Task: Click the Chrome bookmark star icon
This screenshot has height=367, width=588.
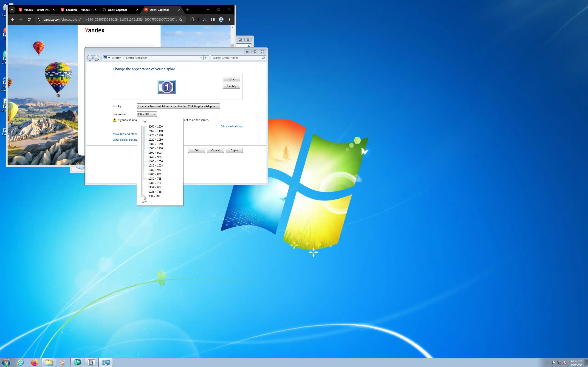Action: pyautogui.click(x=181, y=19)
